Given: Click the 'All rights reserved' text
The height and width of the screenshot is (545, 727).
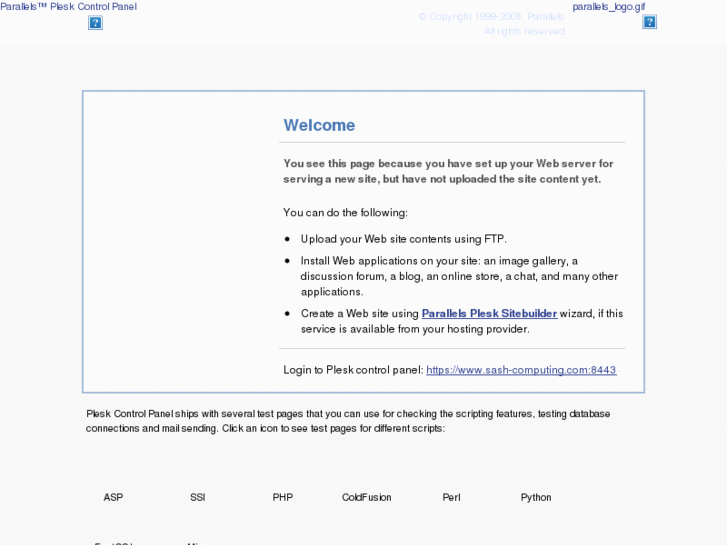Looking at the screenshot, I should [x=524, y=31].
